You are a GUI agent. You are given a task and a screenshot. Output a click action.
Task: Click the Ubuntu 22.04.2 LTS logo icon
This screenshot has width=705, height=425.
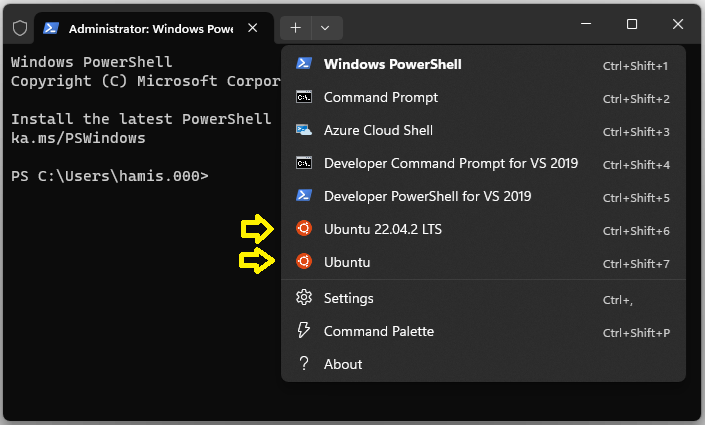[x=304, y=229]
